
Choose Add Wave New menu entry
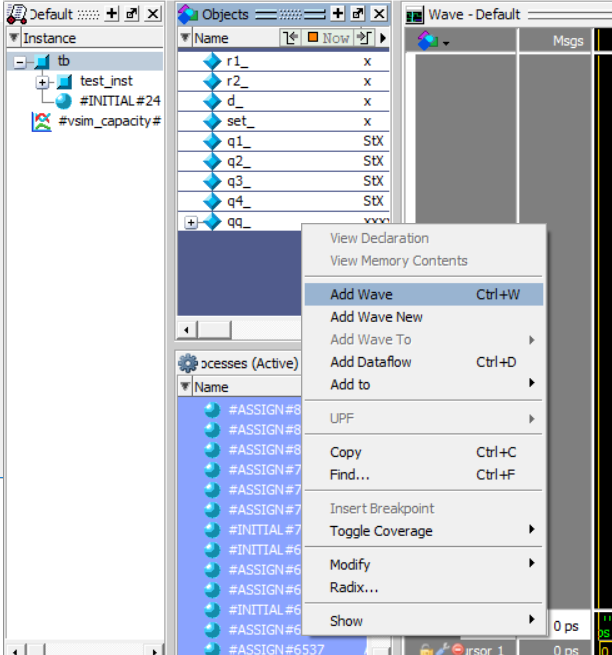click(424, 317)
